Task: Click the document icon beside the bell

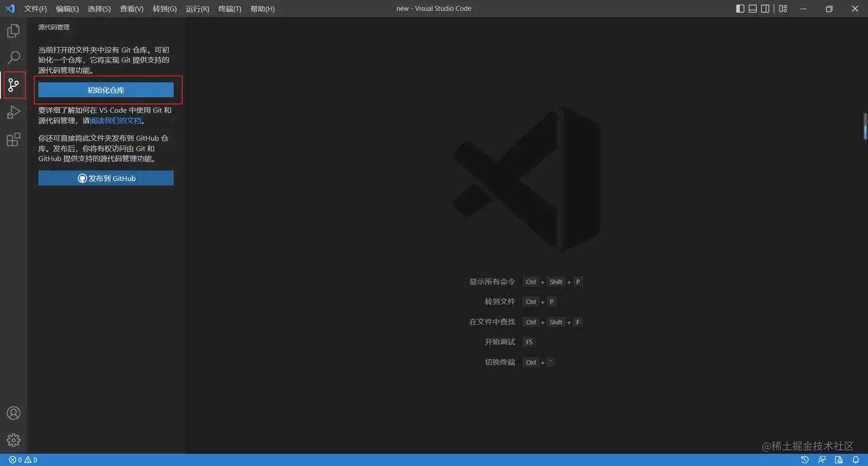Action: (840, 460)
